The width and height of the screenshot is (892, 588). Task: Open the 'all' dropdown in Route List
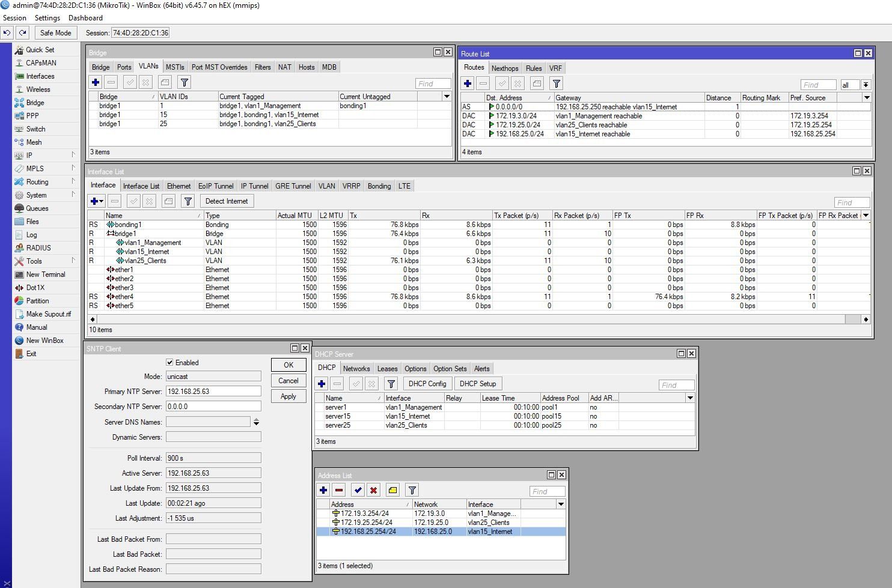pyautogui.click(x=866, y=85)
